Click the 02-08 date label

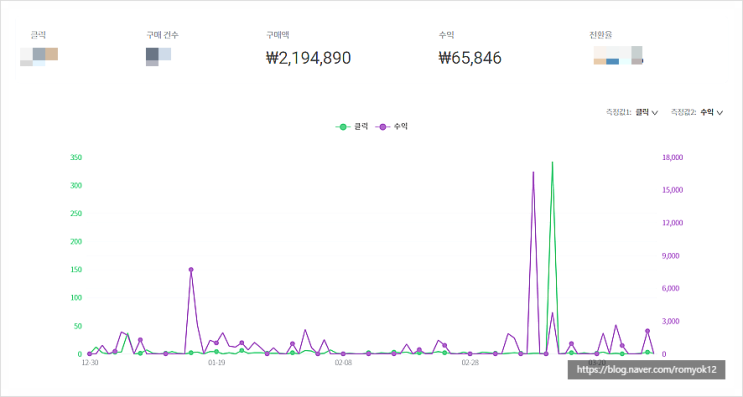343,363
